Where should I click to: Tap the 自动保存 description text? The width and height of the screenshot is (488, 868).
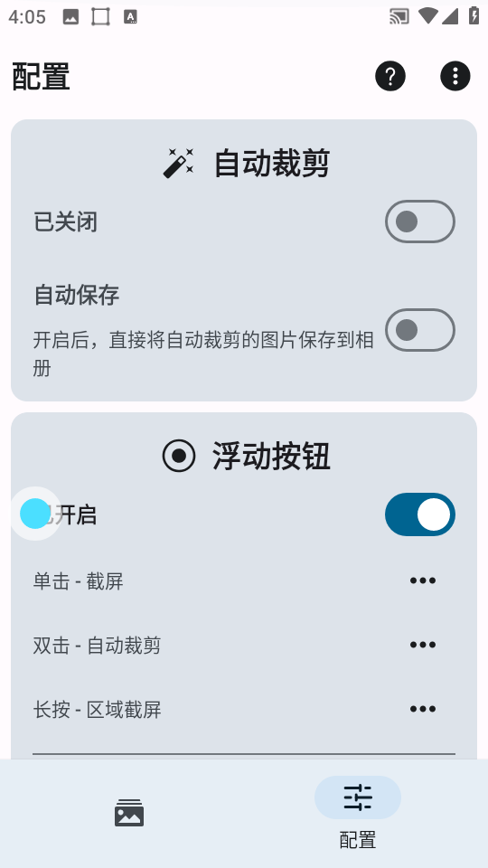click(203, 354)
